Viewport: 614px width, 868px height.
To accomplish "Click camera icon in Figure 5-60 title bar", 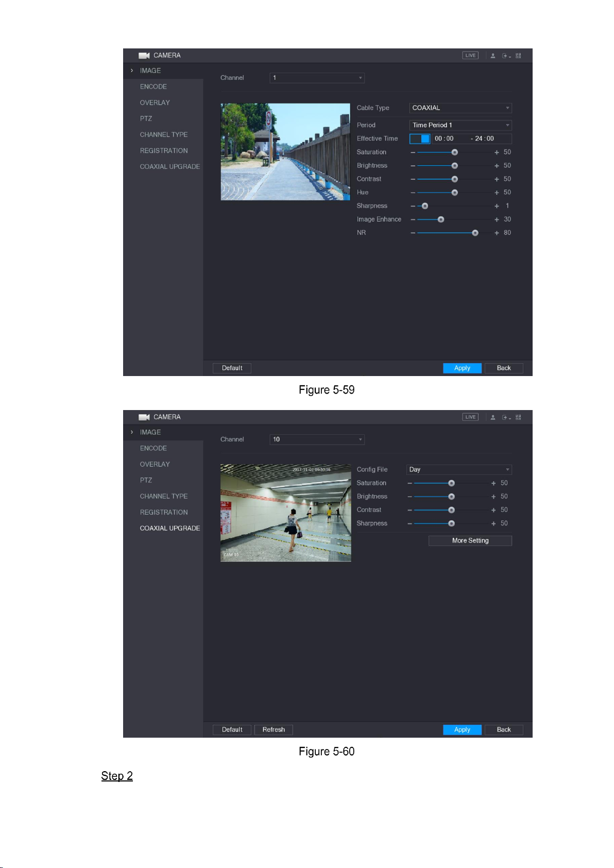I will 144,417.
